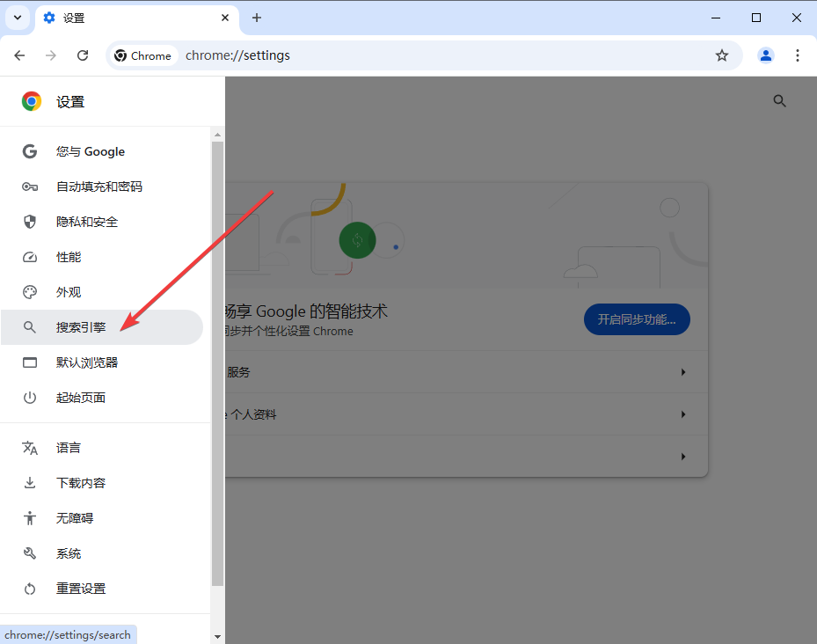Reload the settings page
Screen dimensions: 817x644
point(83,55)
